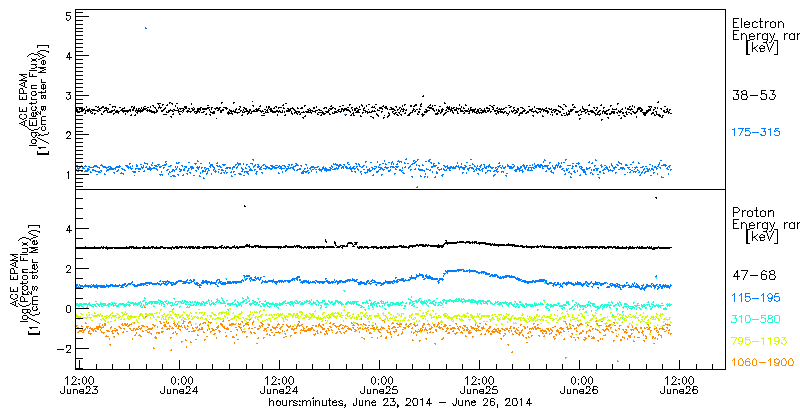
Task: Select the blue 115-195 proton legend label
Action: click(x=756, y=299)
